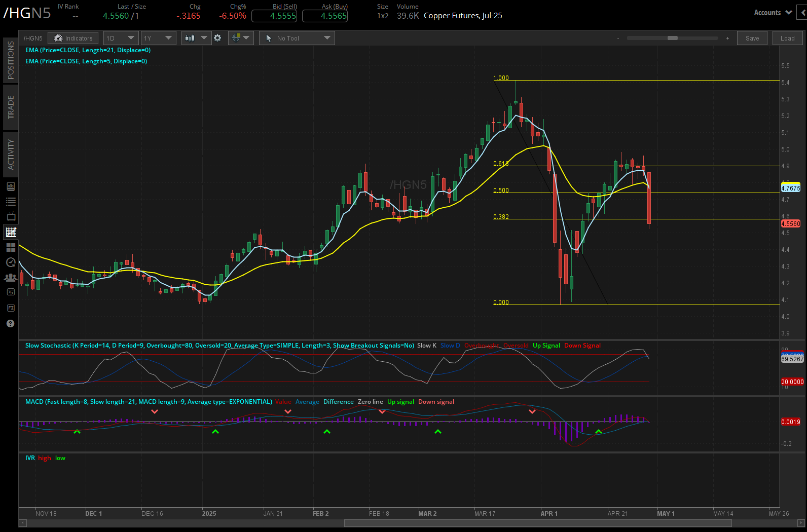Image resolution: width=807 pixels, height=532 pixels.
Task: Click the 0.000 Fibonacci level label
Action: click(501, 302)
